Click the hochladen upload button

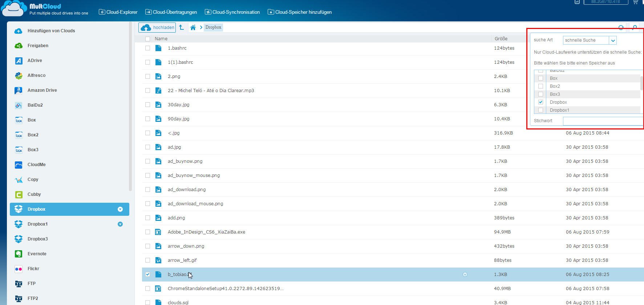click(x=157, y=28)
